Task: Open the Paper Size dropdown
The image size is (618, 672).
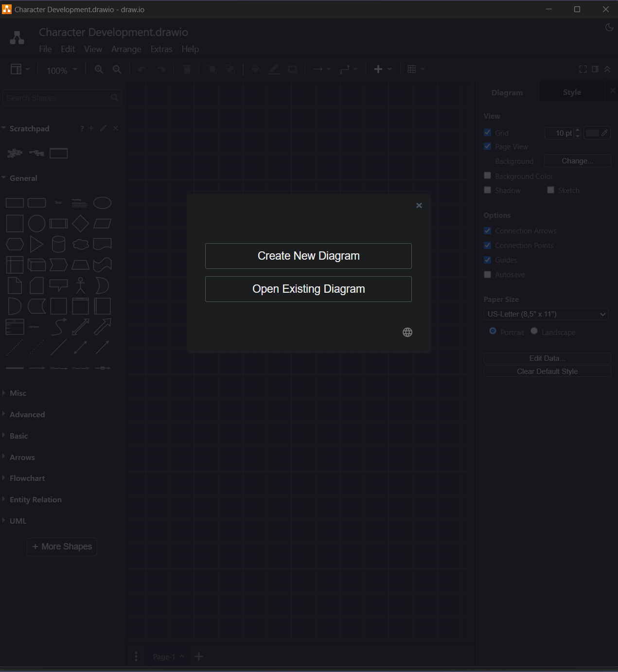Action: [x=546, y=314]
